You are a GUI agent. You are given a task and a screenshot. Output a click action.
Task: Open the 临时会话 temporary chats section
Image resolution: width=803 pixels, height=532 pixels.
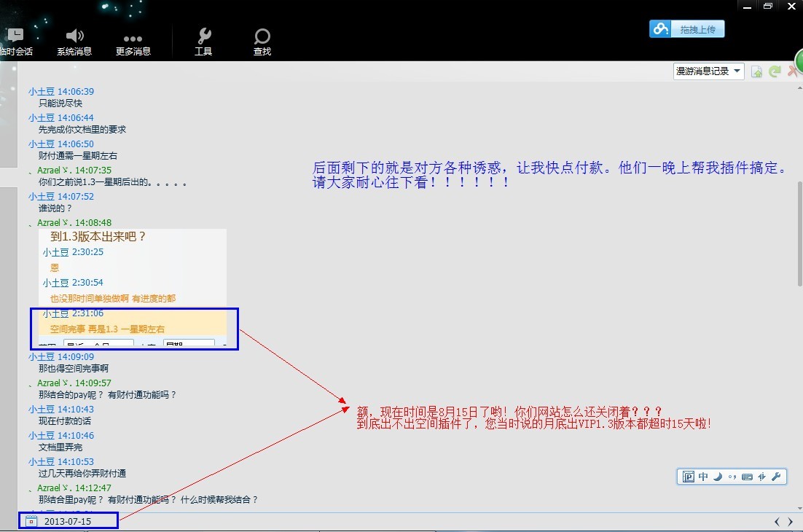pyautogui.click(x=16, y=42)
